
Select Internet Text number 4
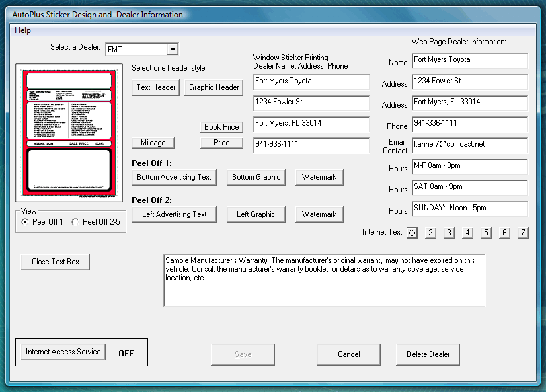coord(467,233)
